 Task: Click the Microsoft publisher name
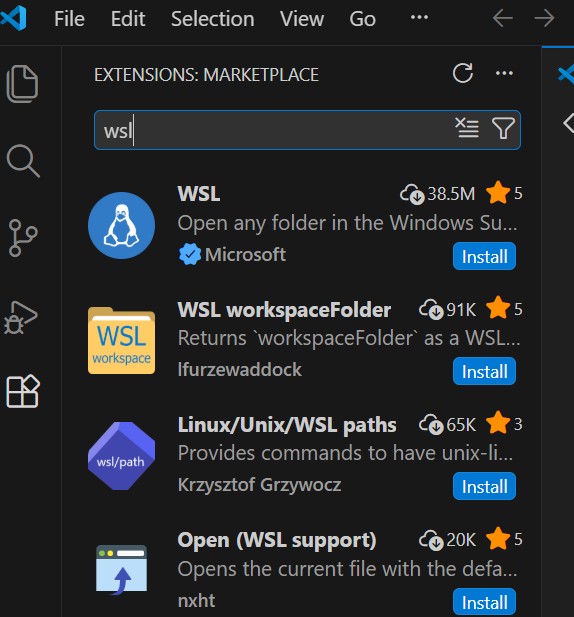tap(245, 255)
